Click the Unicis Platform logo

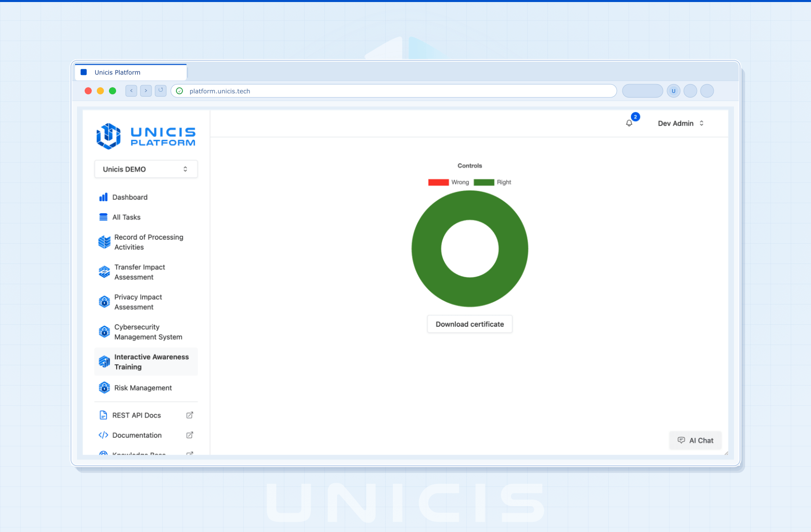(146, 136)
